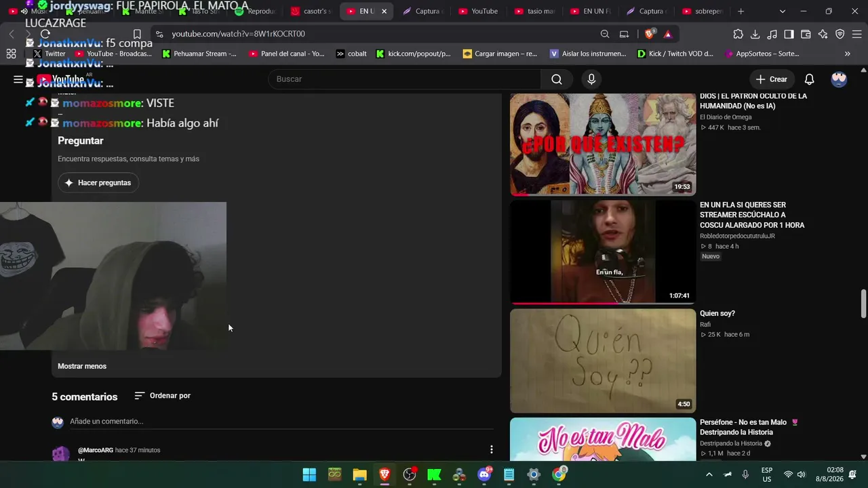Show the tab search dropdown arrow
Image resolution: width=868 pixels, height=488 pixels.
point(783,11)
